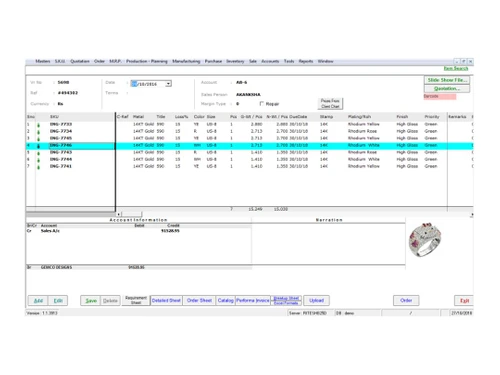Open the Window menu
Image resolution: width=500 pixels, height=375 pixels.
point(326,61)
